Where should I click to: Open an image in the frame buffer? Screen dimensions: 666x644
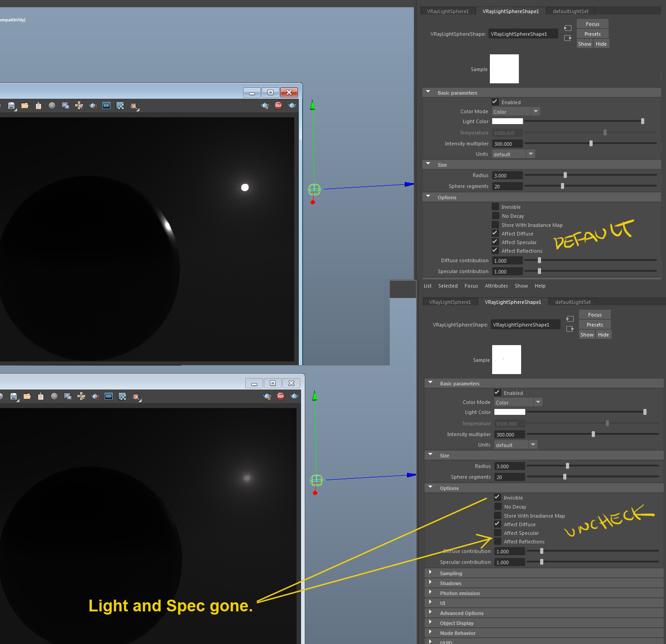25,106
